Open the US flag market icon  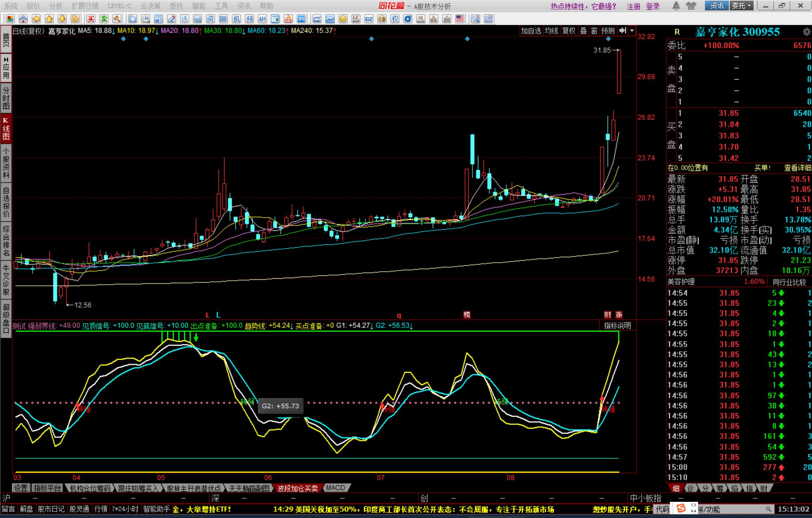click(x=459, y=19)
